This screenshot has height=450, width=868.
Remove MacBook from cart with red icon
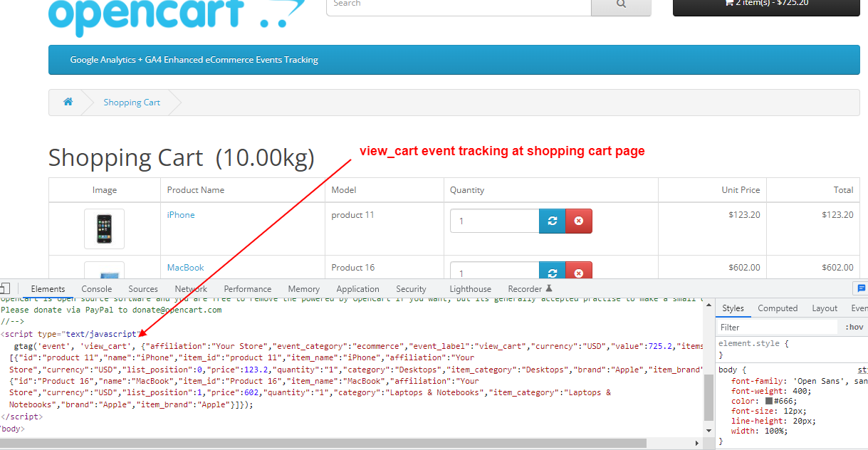pyautogui.click(x=579, y=271)
